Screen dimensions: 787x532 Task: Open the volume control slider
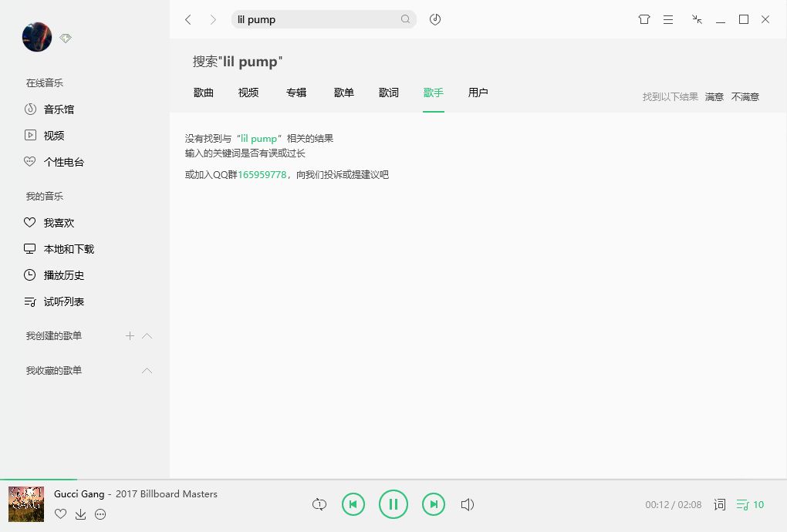tap(468, 504)
